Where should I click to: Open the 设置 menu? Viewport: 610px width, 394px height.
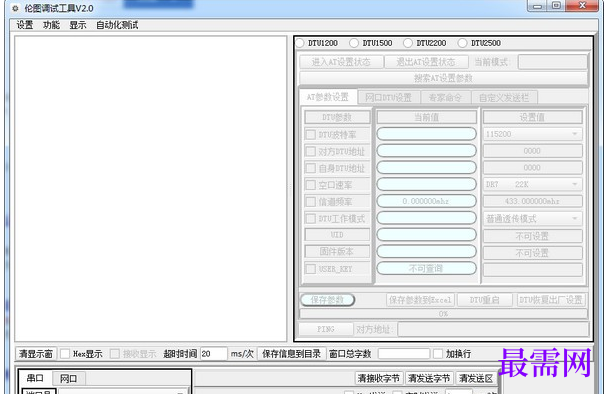25,25
